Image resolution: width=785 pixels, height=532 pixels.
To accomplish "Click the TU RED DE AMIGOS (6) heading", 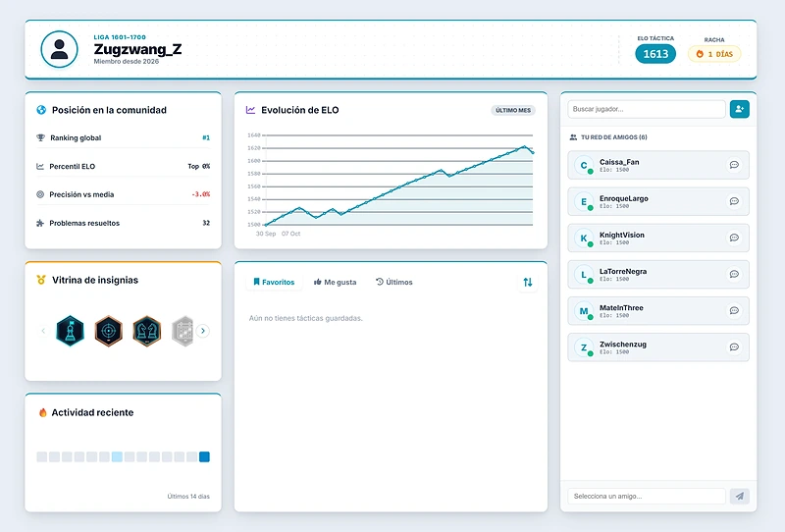I will click(x=614, y=137).
